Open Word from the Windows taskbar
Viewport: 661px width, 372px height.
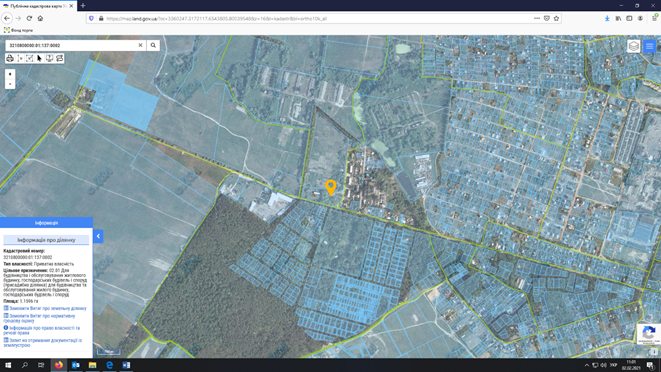pyautogui.click(x=126, y=365)
